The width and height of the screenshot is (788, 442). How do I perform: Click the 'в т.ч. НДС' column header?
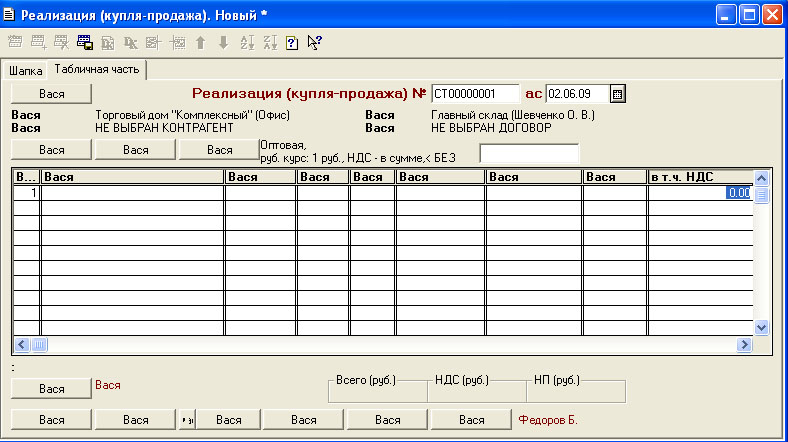(x=699, y=177)
